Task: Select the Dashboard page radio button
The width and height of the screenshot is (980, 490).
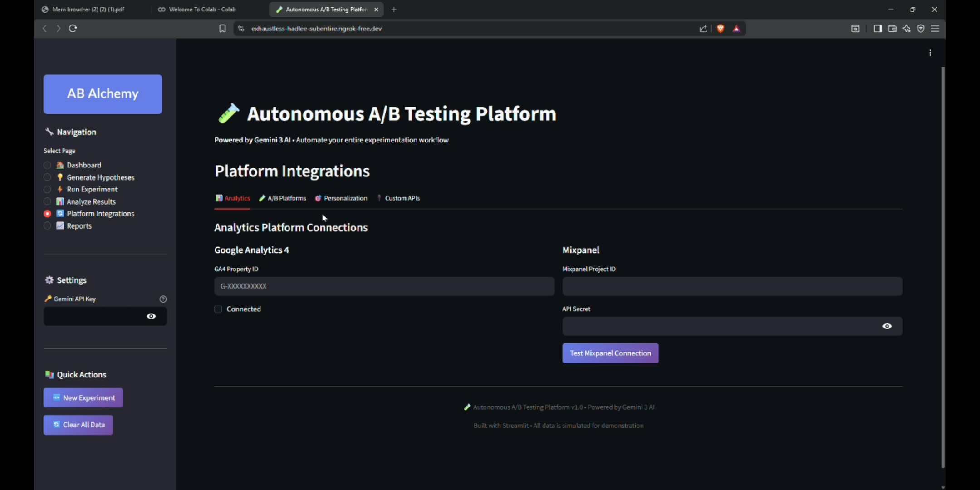Action: coord(47,165)
